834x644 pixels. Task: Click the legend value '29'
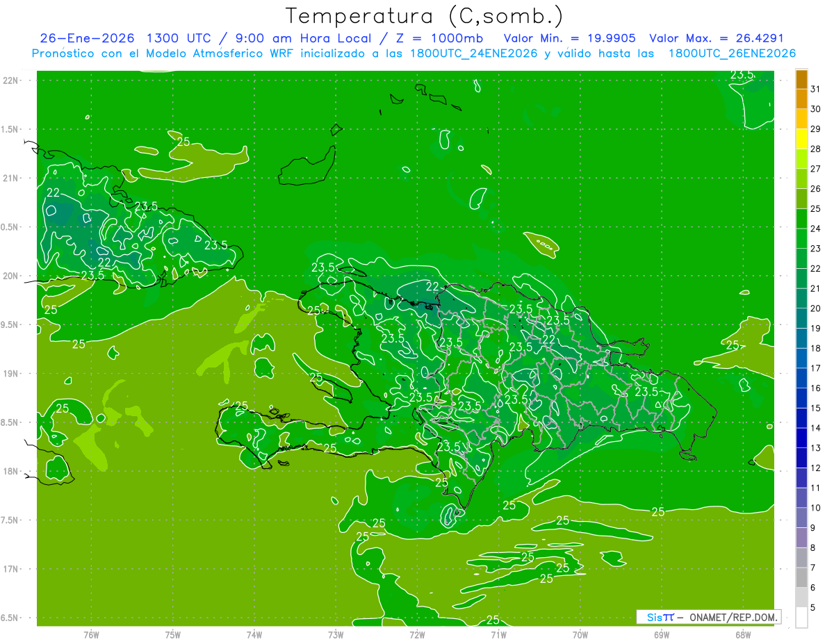point(816,129)
